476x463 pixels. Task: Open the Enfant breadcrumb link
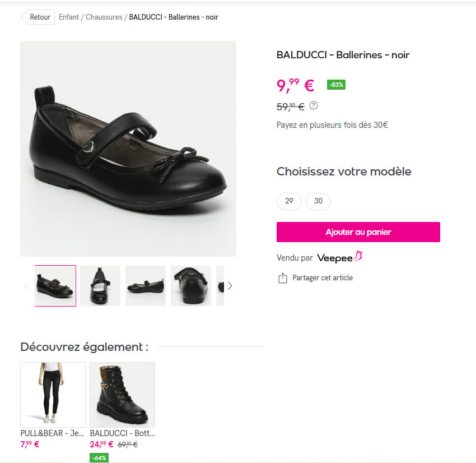coord(69,17)
